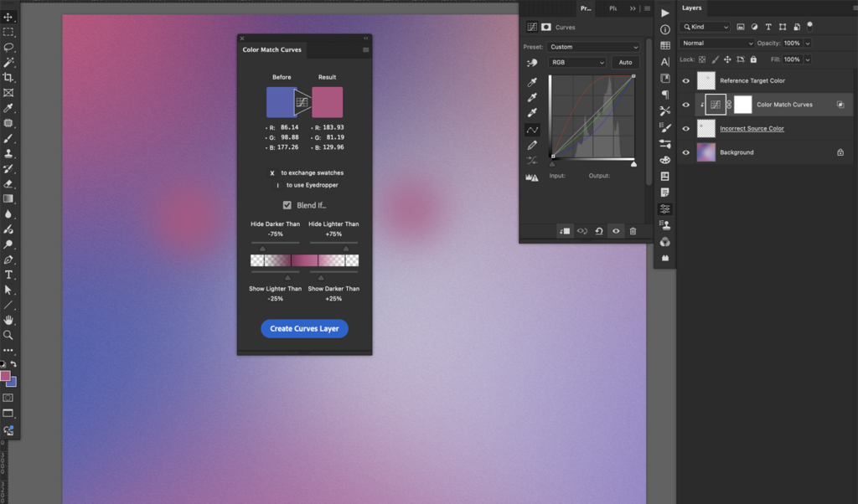Screen dimensions: 858x504
Task: Select the Type tool in the toolbar
Action: (8, 275)
